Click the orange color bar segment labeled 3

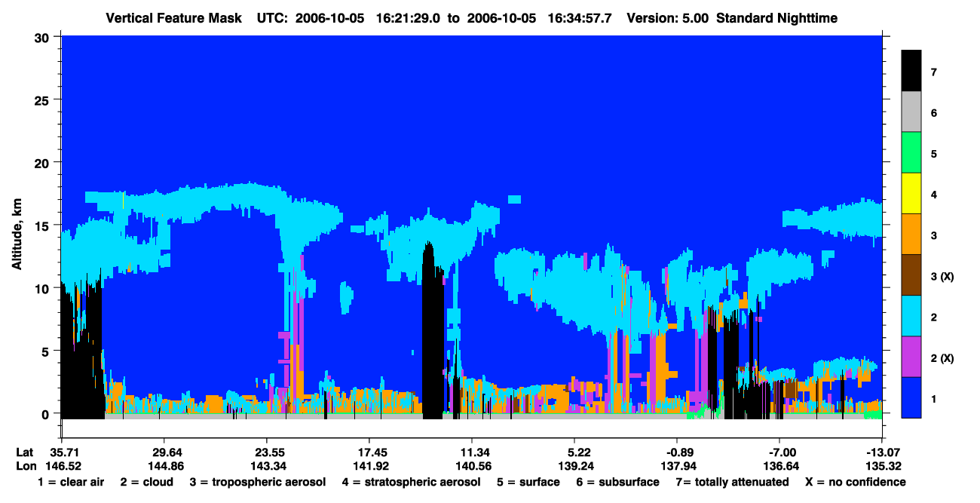pos(911,235)
